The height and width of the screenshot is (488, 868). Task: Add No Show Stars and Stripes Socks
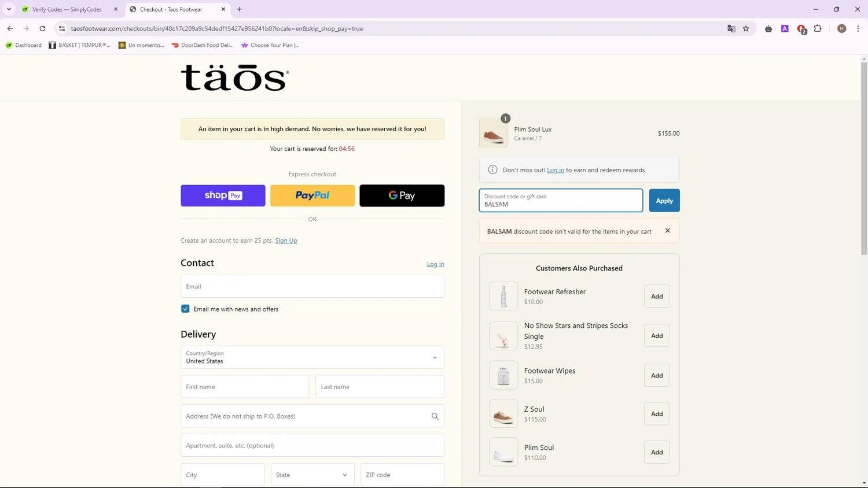click(657, 335)
